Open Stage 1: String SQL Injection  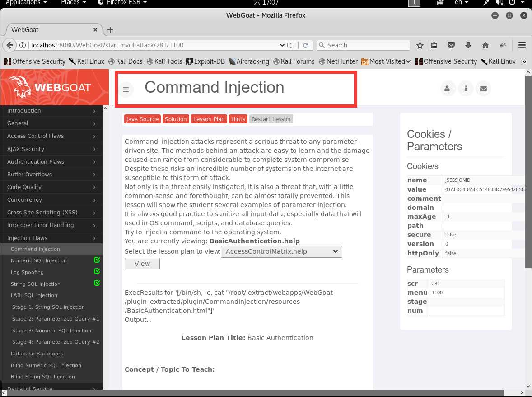pos(48,307)
